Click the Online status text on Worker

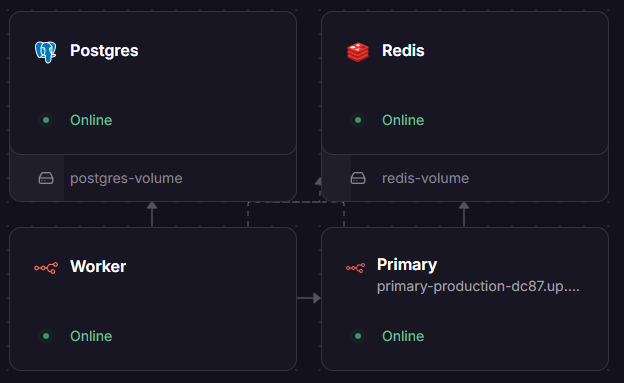click(91, 336)
